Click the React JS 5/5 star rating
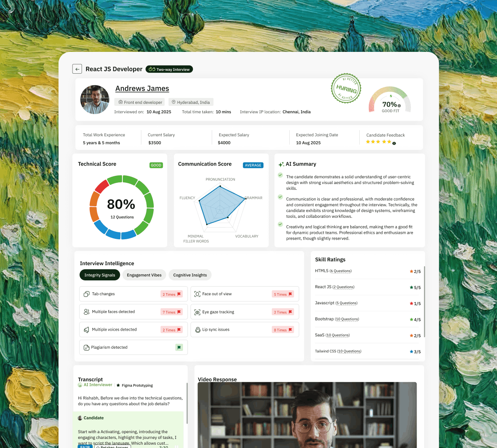497x448 pixels. point(415,287)
